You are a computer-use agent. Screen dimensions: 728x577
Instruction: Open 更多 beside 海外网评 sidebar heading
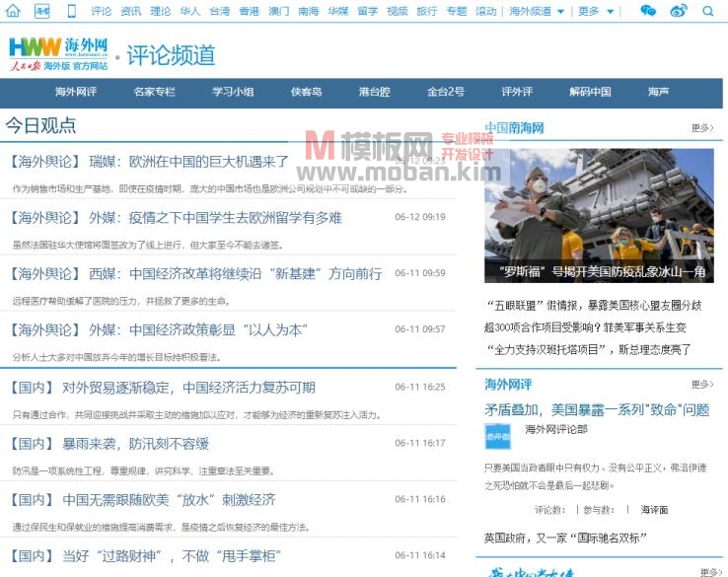(702, 385)
